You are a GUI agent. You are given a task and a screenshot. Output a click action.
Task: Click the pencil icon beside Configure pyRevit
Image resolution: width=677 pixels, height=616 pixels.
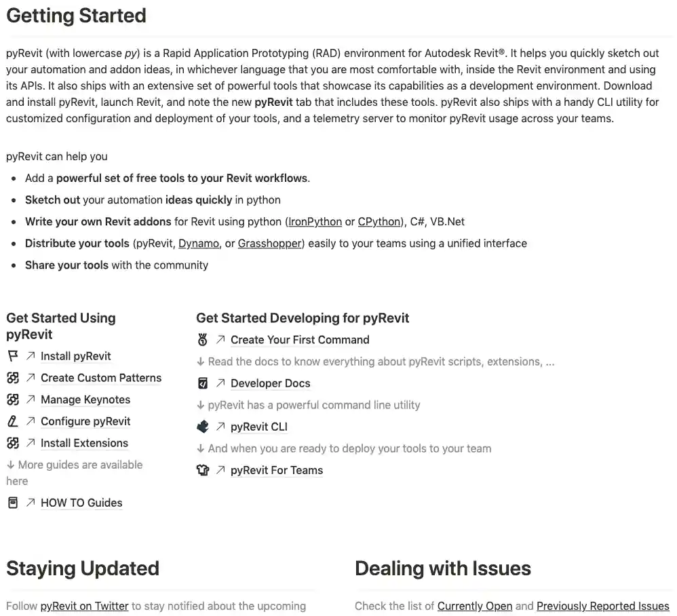12,421
